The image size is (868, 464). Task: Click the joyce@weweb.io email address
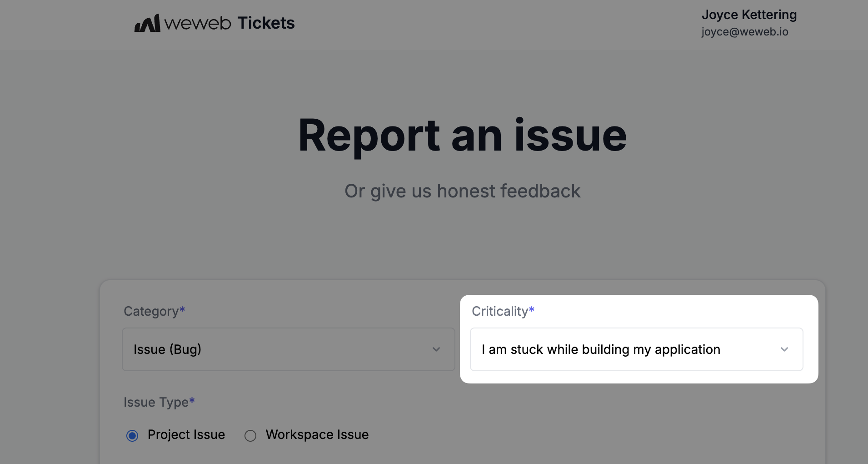click(744, 32)
